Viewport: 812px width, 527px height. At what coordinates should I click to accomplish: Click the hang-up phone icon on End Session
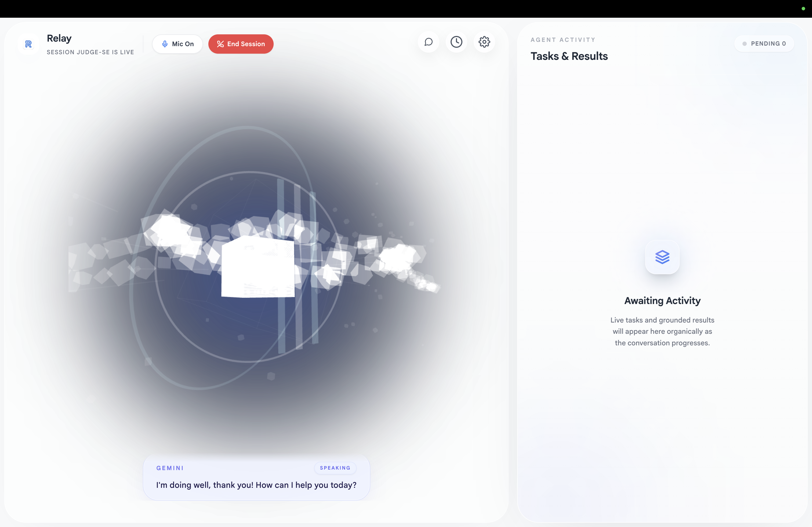click(x=220, y=44)
